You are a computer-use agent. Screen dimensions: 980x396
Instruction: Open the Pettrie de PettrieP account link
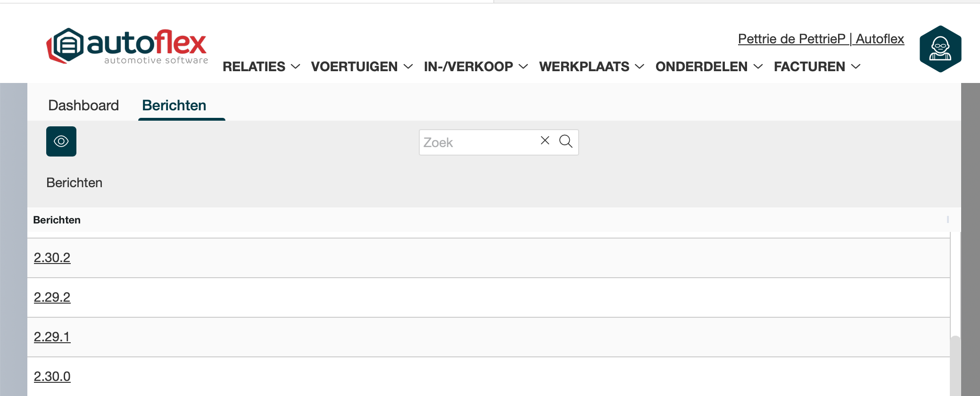pos(821,39)
